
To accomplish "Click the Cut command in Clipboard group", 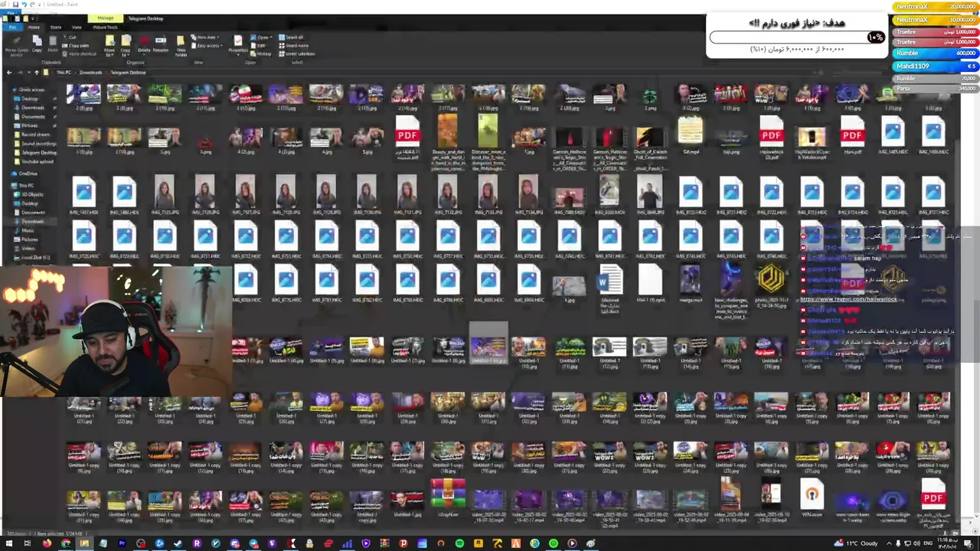I will 70,37.
